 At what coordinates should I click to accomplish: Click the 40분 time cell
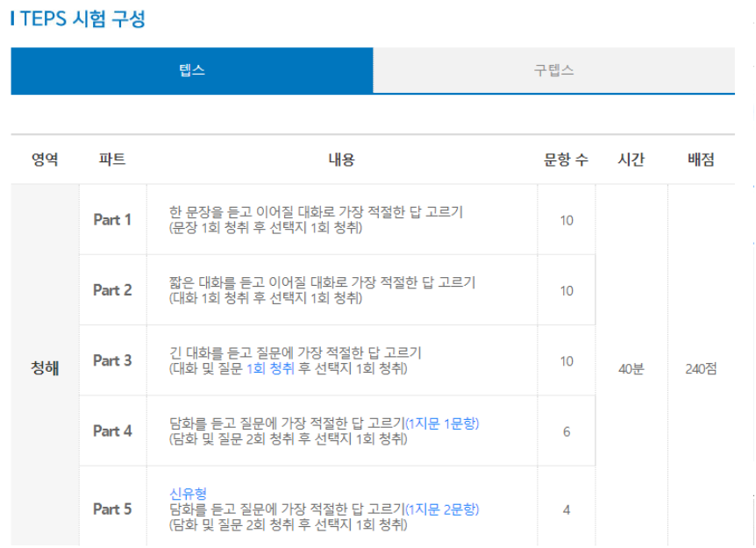pyautogui.click(x=631, y=369)
